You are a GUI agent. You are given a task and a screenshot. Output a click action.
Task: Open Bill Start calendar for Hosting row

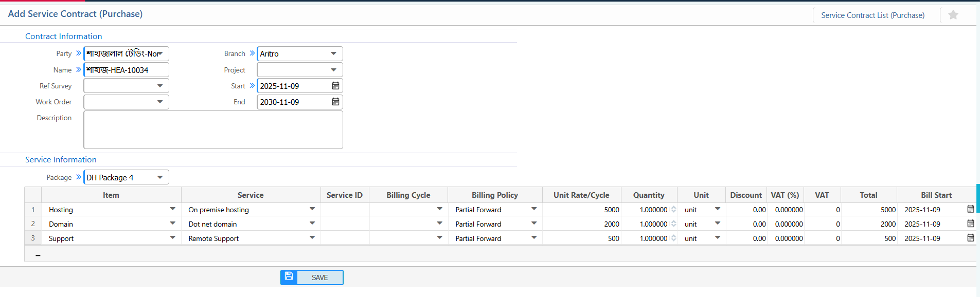(971, 209)
